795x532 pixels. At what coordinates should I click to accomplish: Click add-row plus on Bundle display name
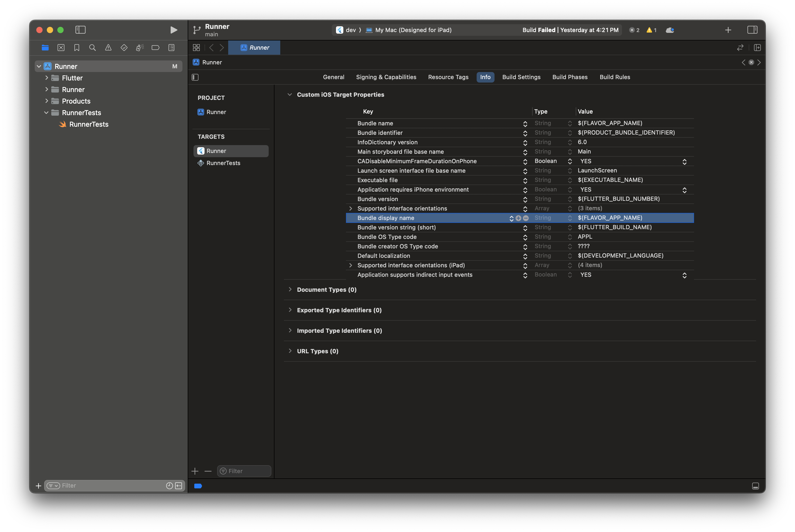(x=518, y=218)
